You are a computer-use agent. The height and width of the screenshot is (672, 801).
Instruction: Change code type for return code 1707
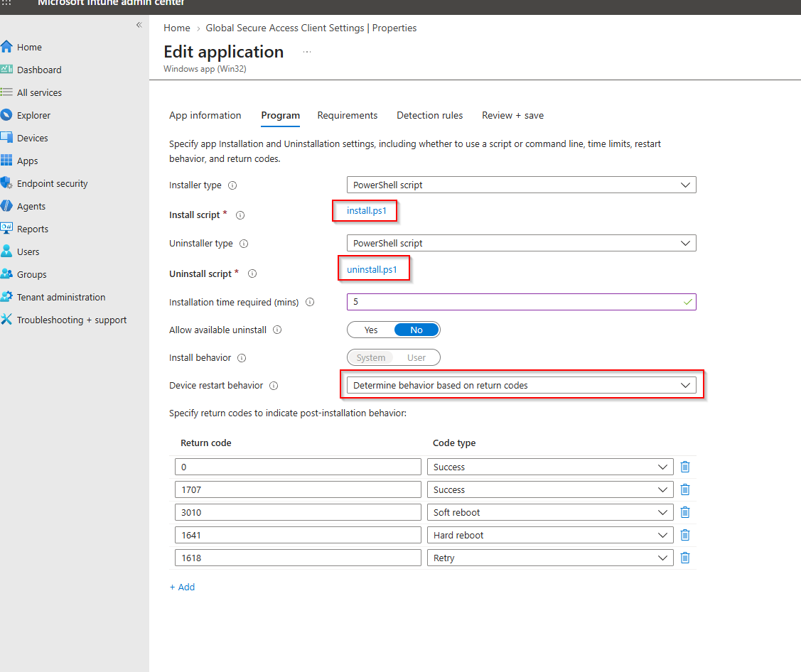[550, 489]
